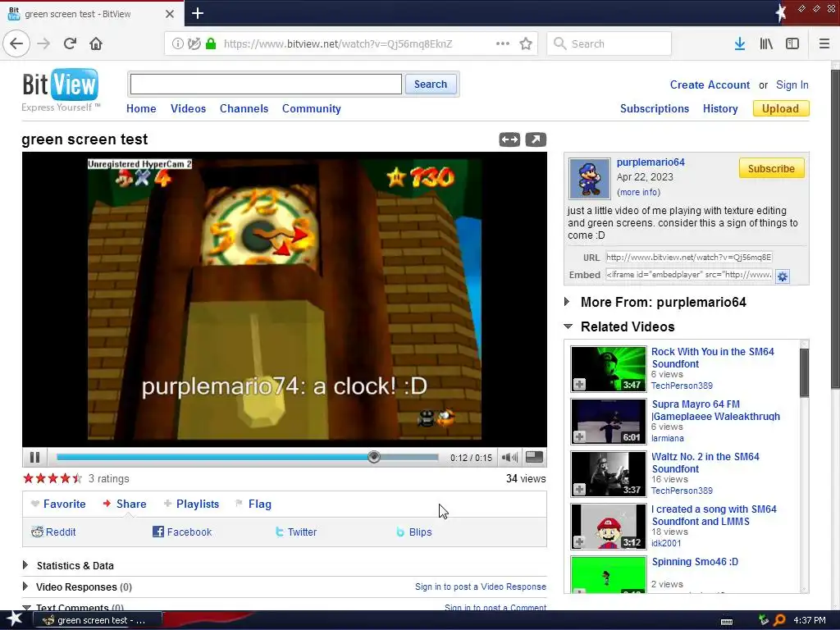840x630 pixels.
Task: Click the Create Account link
Action: (710, 84)
